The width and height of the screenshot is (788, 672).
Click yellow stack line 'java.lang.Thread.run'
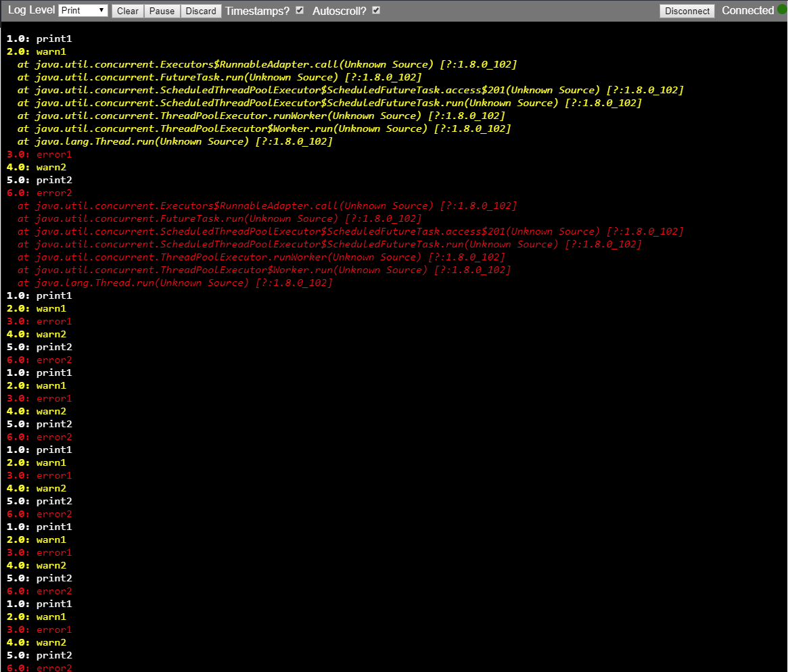175,141
